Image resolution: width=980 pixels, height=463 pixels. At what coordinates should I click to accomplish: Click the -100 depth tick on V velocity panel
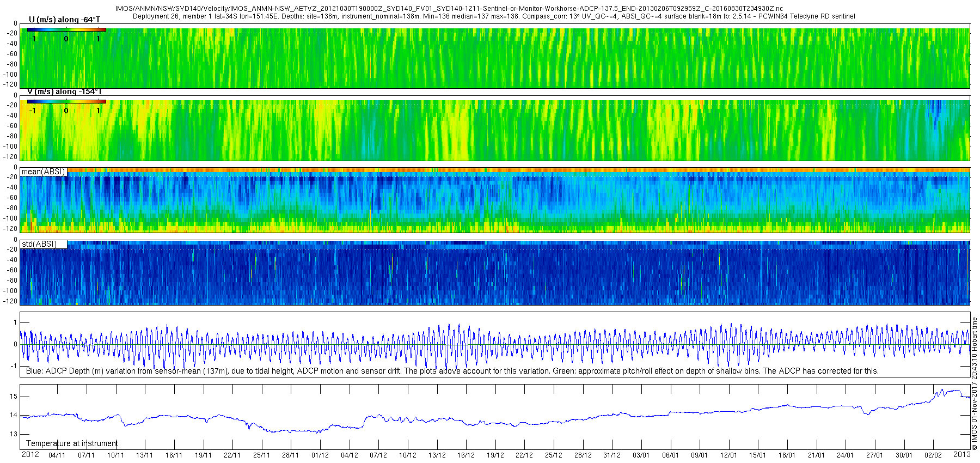10,147
